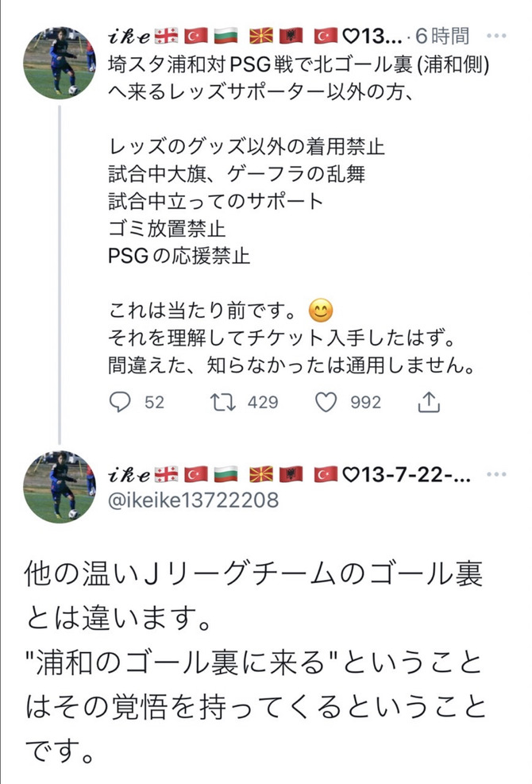Screen dimensions: 532x784
Task: Open more options on the 6時間 tweet
Action: point(496,35)
